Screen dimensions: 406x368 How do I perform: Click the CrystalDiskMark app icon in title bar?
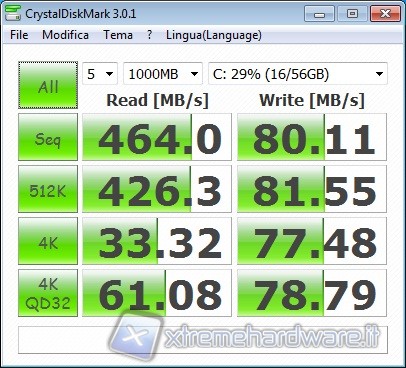coord(13,13)
